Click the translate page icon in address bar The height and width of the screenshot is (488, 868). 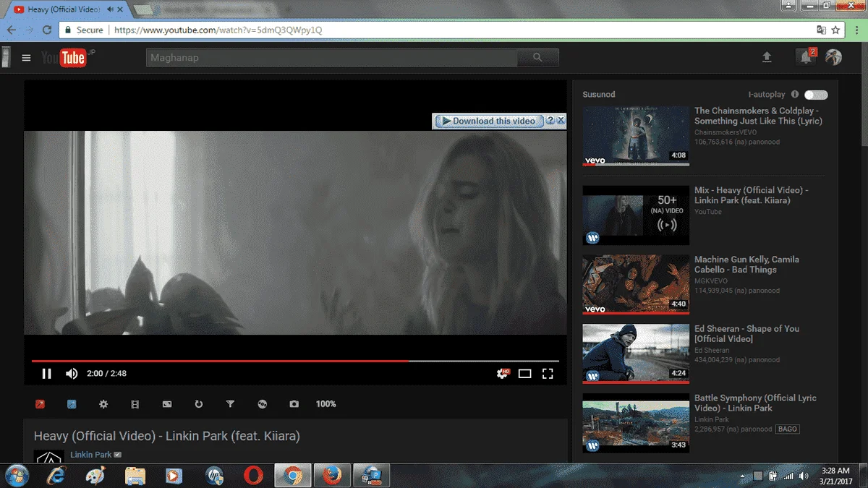(821, 30)
